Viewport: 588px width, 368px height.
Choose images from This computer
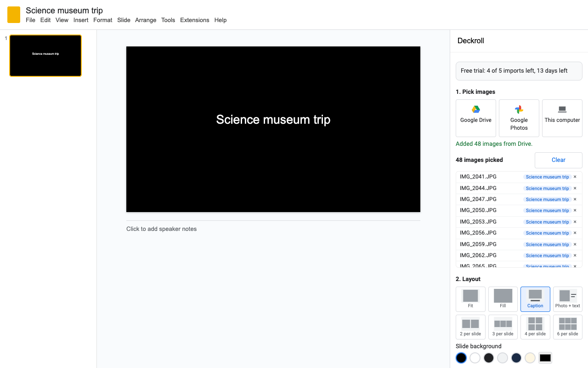562,118
